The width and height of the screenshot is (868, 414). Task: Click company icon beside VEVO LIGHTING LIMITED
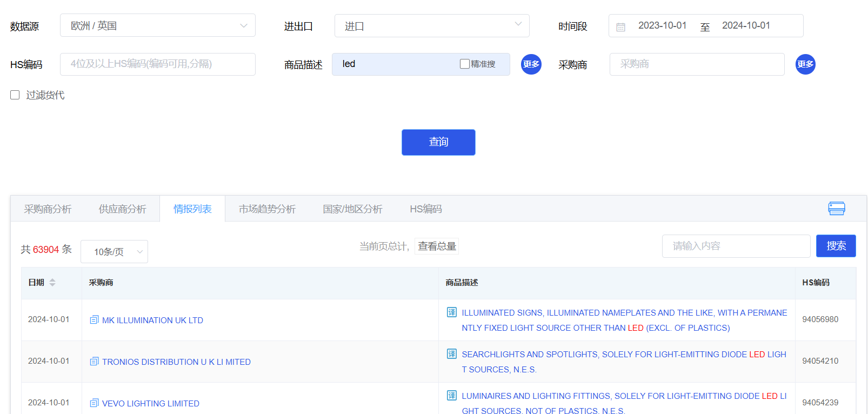click(x=94, y=403)
